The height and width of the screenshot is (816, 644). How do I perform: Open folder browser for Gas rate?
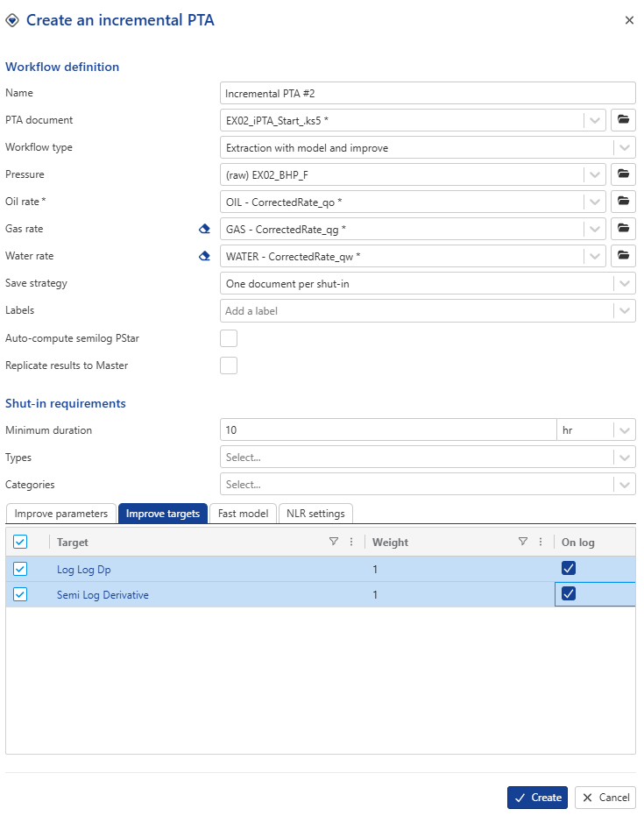click(x=623, y=229)
